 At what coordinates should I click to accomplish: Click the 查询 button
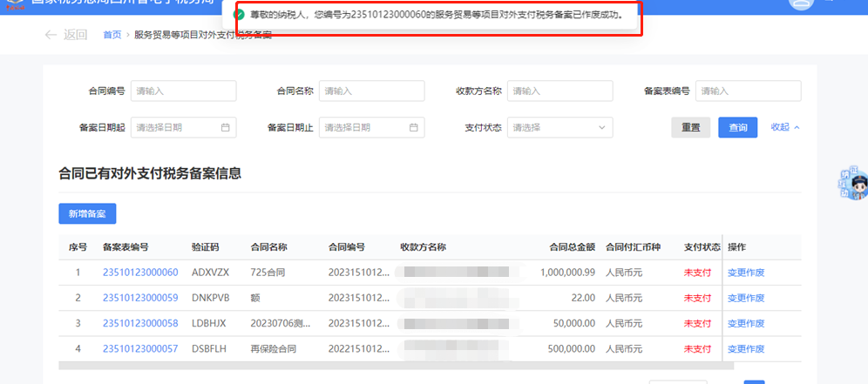pos(737,127)
